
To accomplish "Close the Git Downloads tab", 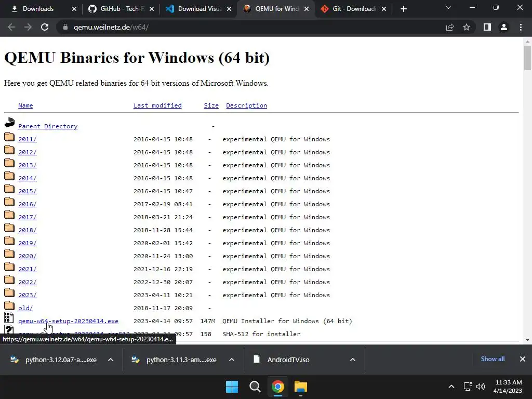I will pos(384,9).
